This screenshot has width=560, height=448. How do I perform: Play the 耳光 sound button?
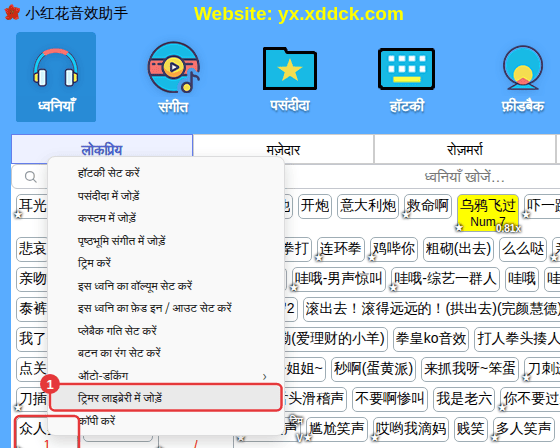[x=32, y=206]
